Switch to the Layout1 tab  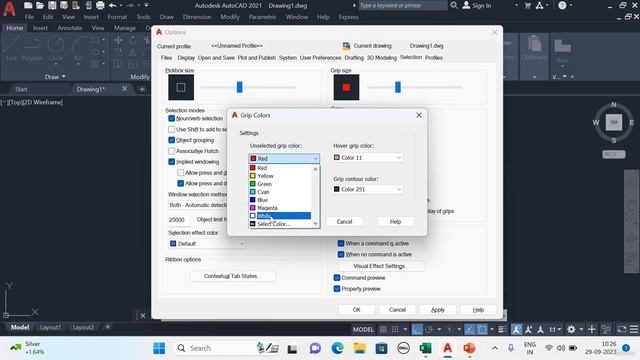click(x=51, y=327)
